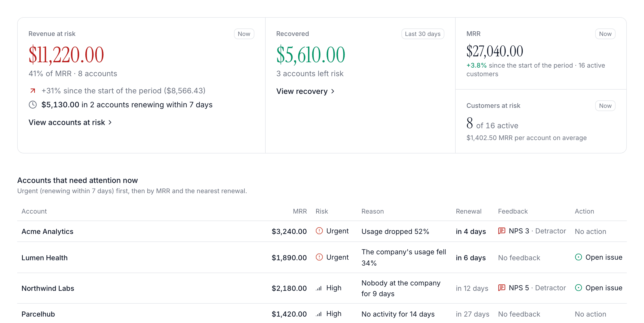Sort by the Renewal column header
This screenshot has width=644, height=323.
[x=469, y=211]
